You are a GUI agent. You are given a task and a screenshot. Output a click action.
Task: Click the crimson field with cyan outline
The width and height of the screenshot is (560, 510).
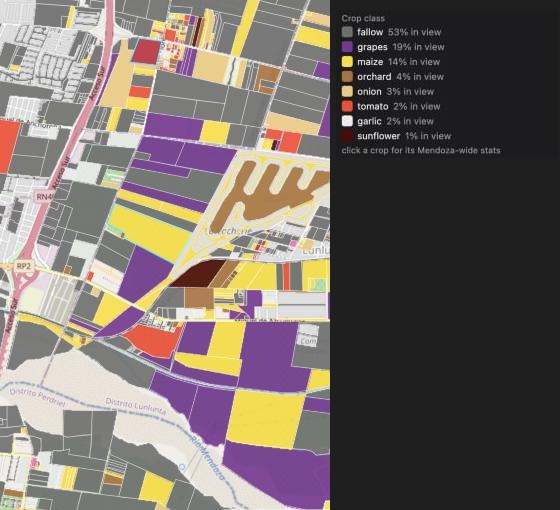click(x=146, y=52)
